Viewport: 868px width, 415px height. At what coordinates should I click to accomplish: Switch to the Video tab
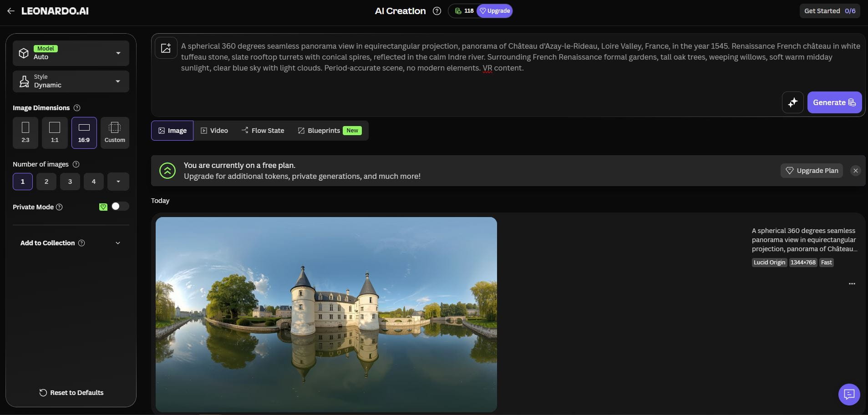coord(214,131)
